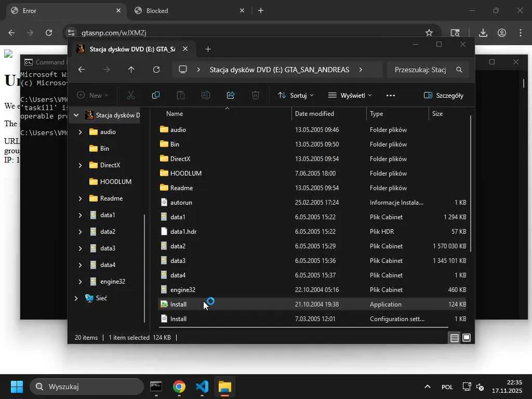Image resolution: width=532 pixels, height=399 pixels.
Task: Bookmark this page with the star icon
Action: click(429, 33)
